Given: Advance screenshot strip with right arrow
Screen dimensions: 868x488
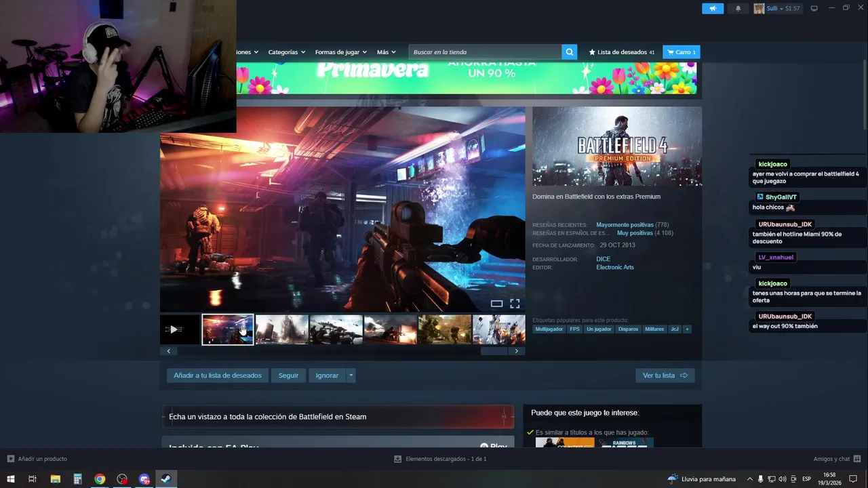Looking at the screenshot, I should (x=516, y=351).
